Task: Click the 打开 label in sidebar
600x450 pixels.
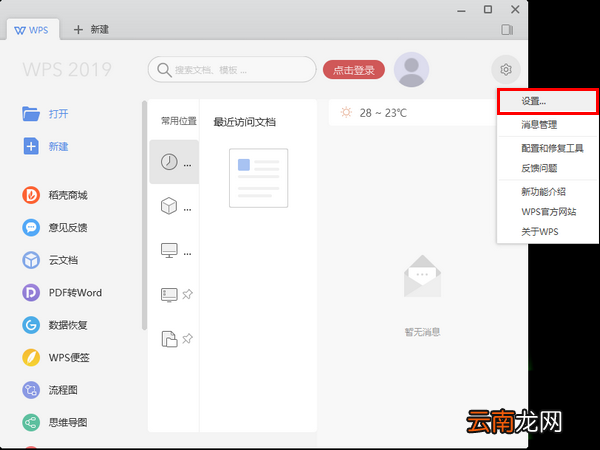Action: click(59, 114)
